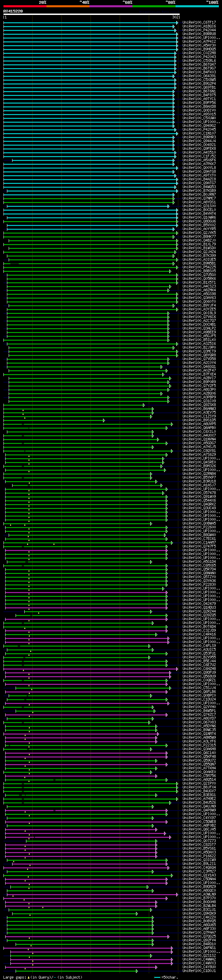Select hit label UniRef100_Q55QN7

pyautogui.click(x=199, y=764)
